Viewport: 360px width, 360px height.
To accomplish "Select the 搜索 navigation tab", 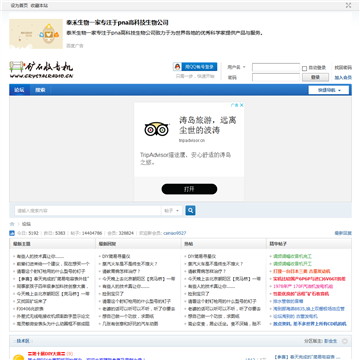I will [x=40, y=90].
